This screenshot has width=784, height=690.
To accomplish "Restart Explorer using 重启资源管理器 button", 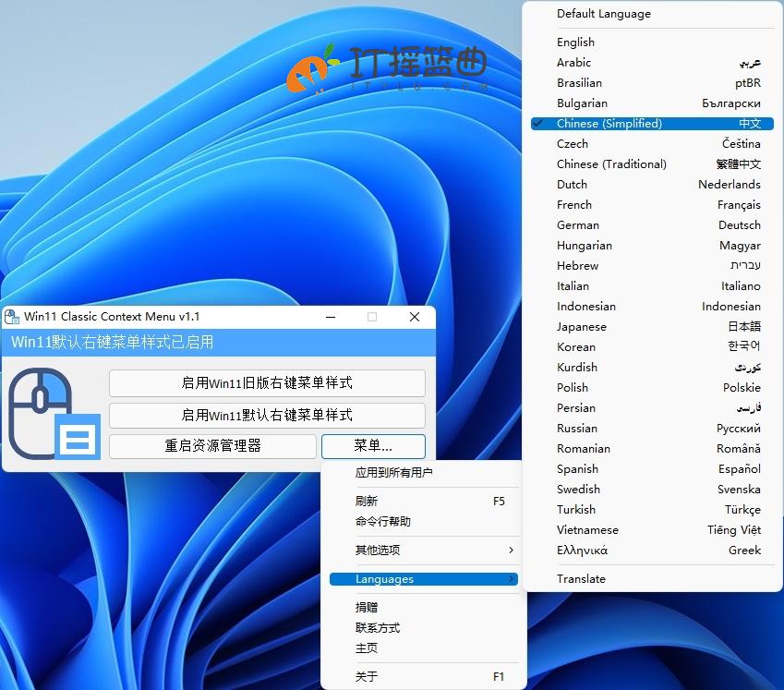I will click(x=212, y=445).
